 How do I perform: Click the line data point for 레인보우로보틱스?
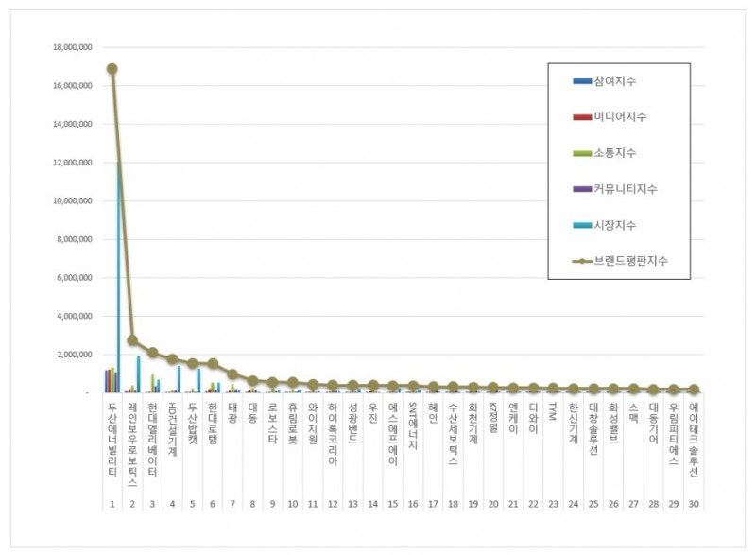point(132,340)
